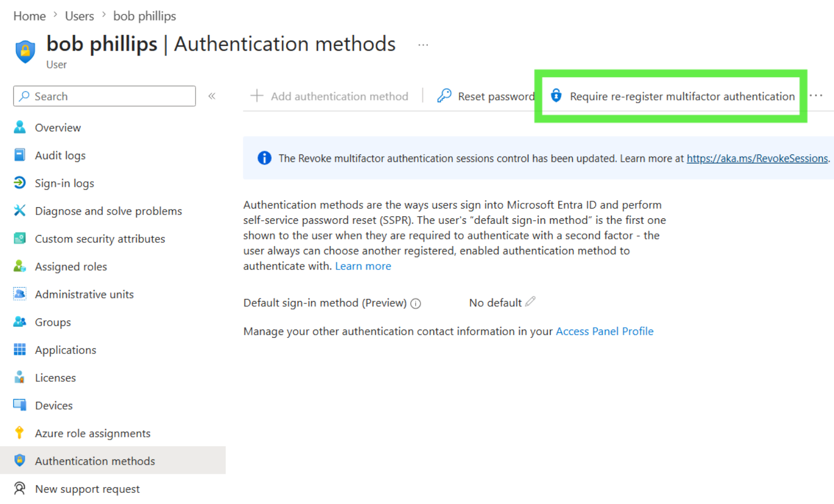
Task: Select Groups in the sidebar
Action: [x=53, y=322]
